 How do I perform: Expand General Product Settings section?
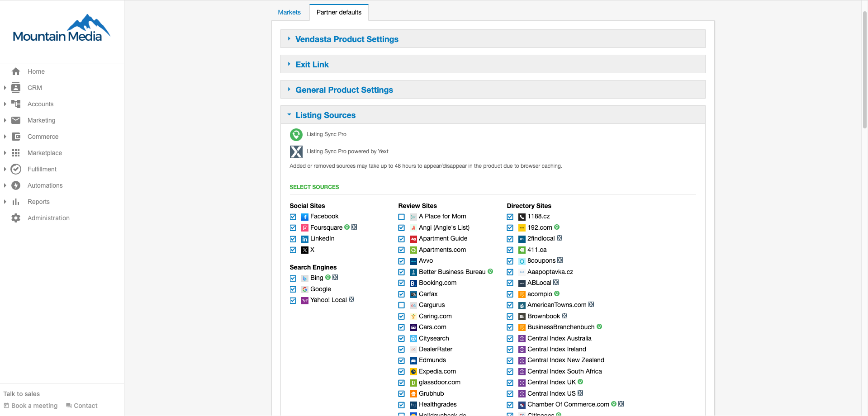click(493, 90)
